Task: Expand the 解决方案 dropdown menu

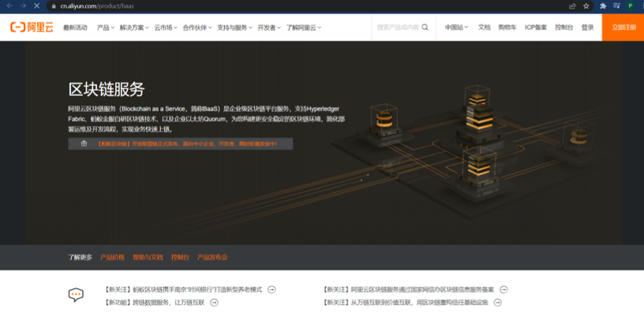Action: click(x=134, y=28)
